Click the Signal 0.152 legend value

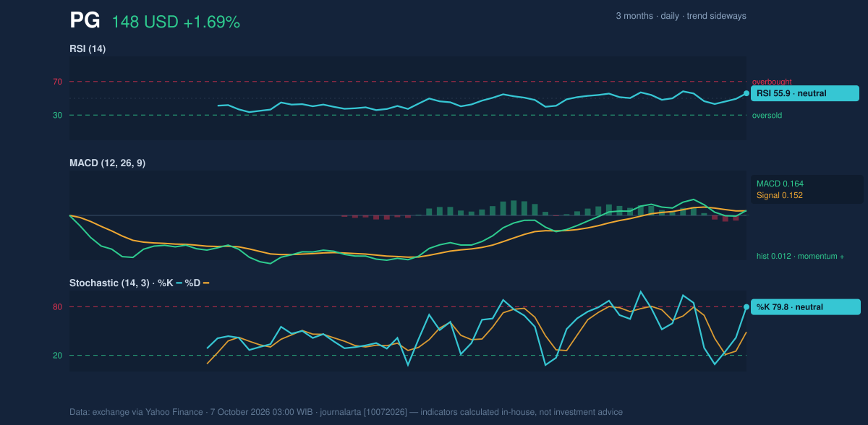pyautogui.click(x=780, y=195)
